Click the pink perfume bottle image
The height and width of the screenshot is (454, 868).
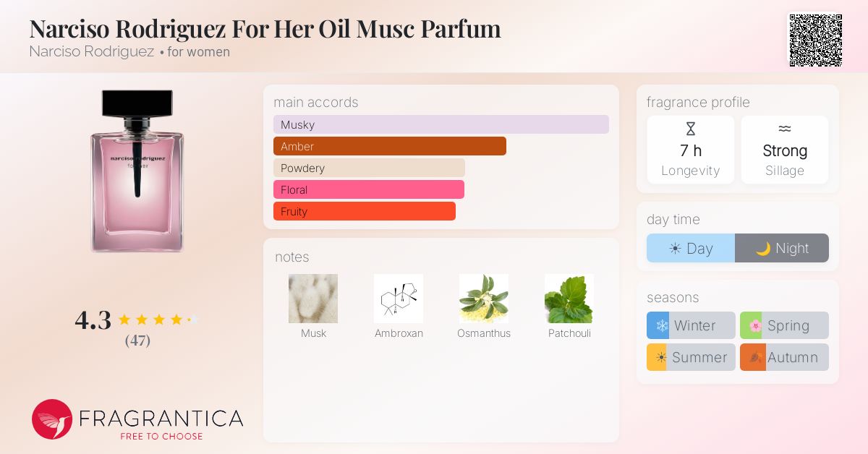137,172
